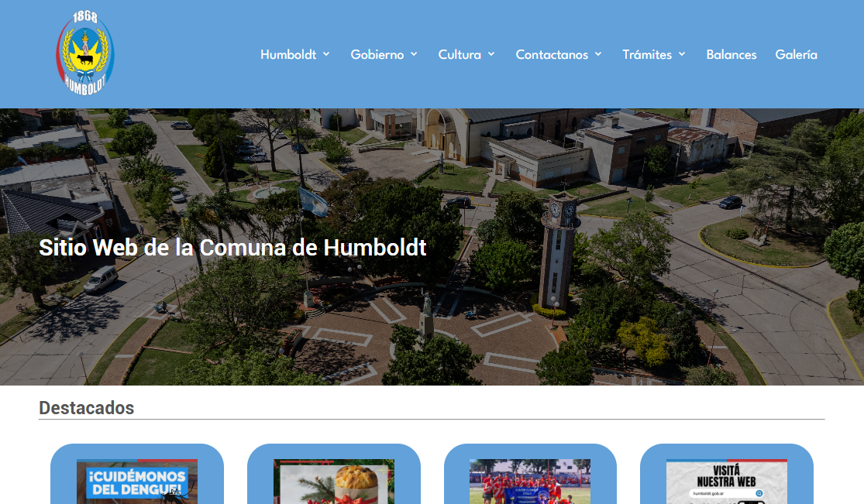Click the Destacados section heading
Screen dimensions: 864x504
click(x=86, y=407)
